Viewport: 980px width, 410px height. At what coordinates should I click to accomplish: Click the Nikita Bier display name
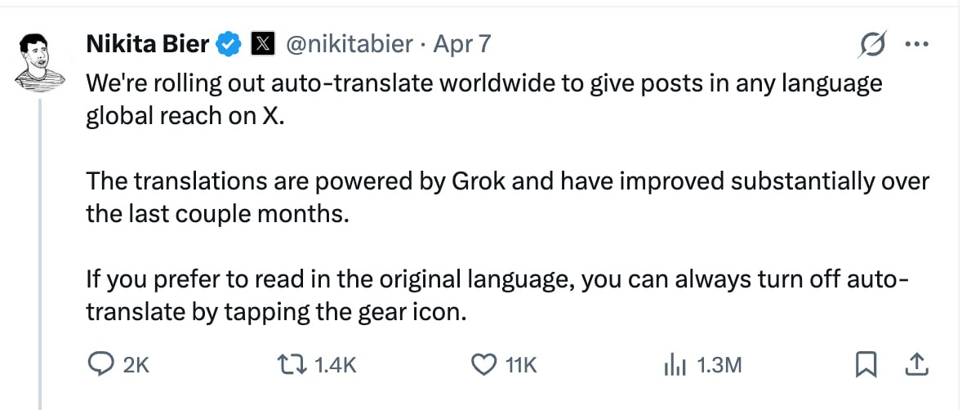click(x=147, y=44)
